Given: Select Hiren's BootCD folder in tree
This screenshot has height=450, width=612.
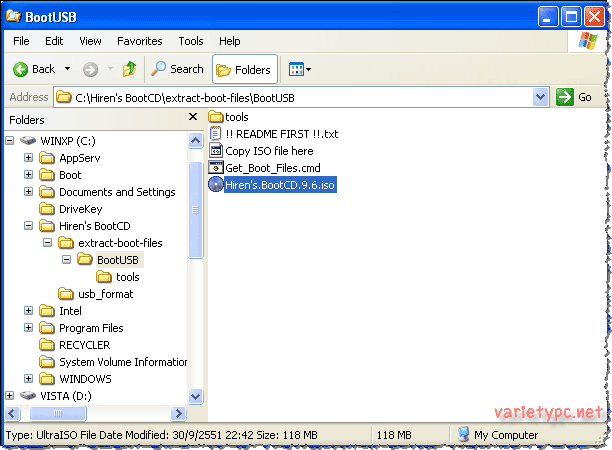Looking at the screenshot, I should tap(94, 226).
